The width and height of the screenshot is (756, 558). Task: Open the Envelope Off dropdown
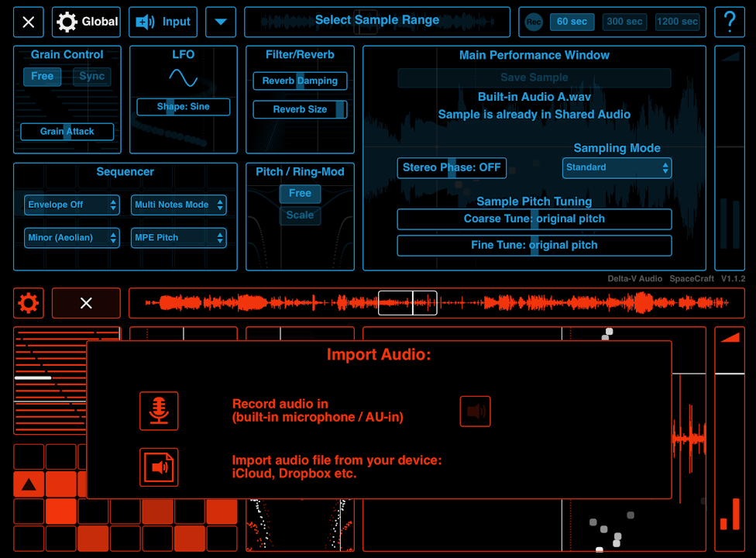coord(71,205)
